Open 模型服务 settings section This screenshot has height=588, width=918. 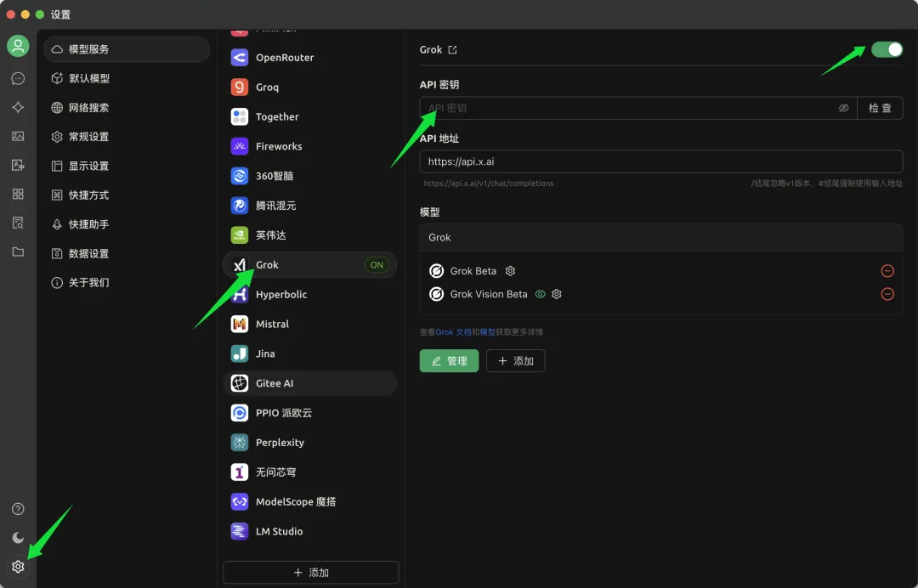coord(127,49)
